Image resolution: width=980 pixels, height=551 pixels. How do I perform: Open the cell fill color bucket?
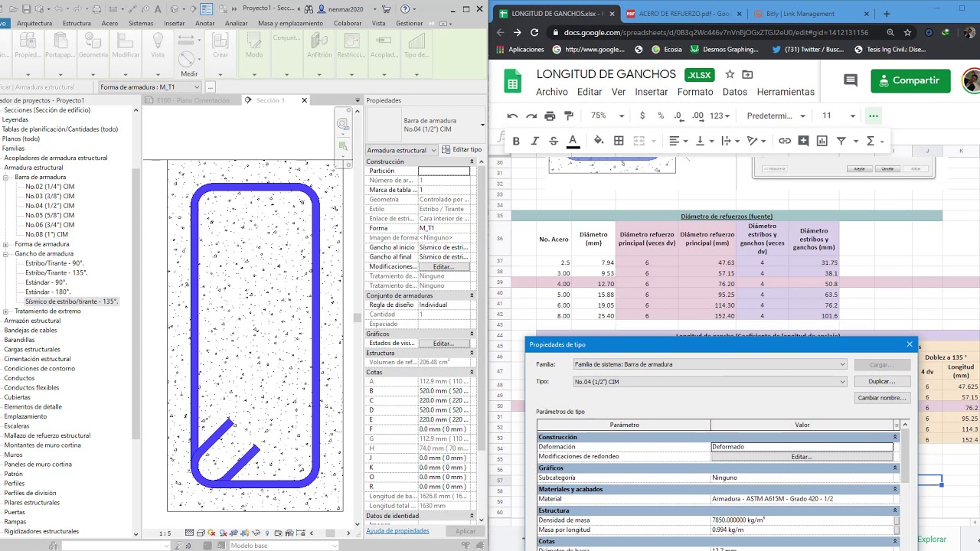[x=599, y=141]
